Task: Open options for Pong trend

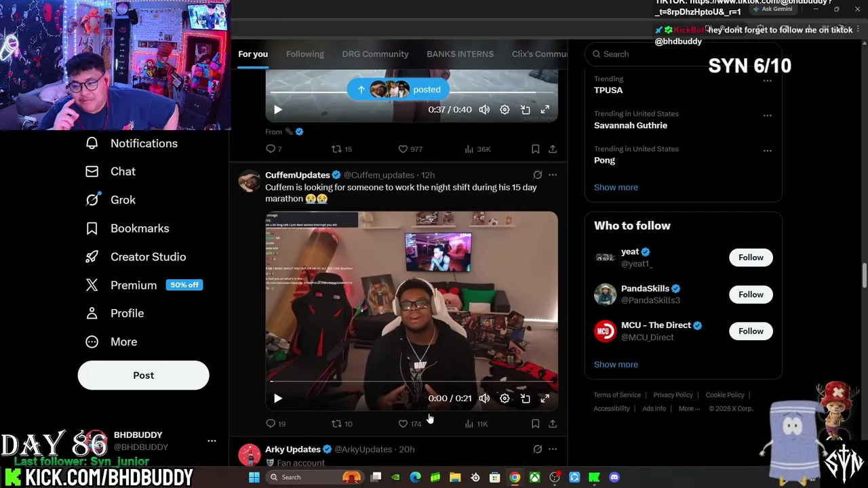Action: pos(767,150)
